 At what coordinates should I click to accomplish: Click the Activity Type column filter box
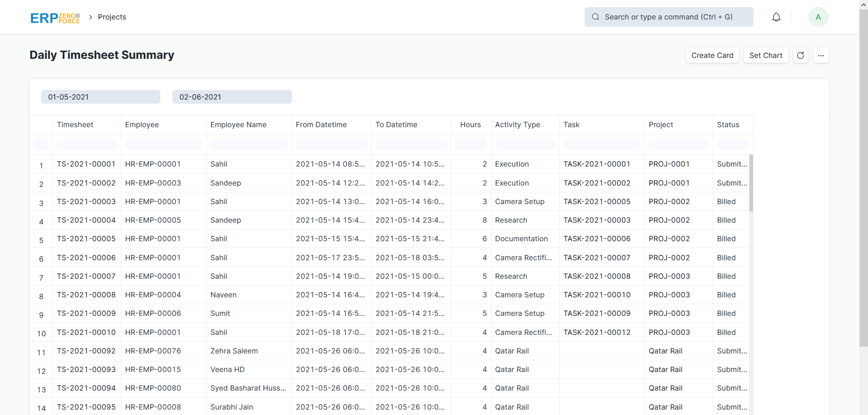[x=525, y=144]
